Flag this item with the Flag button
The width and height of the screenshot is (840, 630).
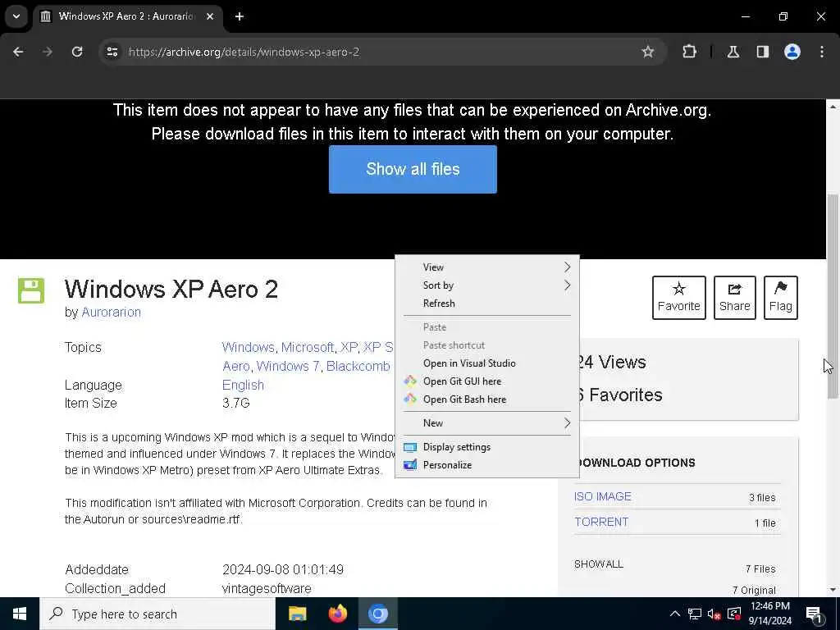tap(781, 298)
